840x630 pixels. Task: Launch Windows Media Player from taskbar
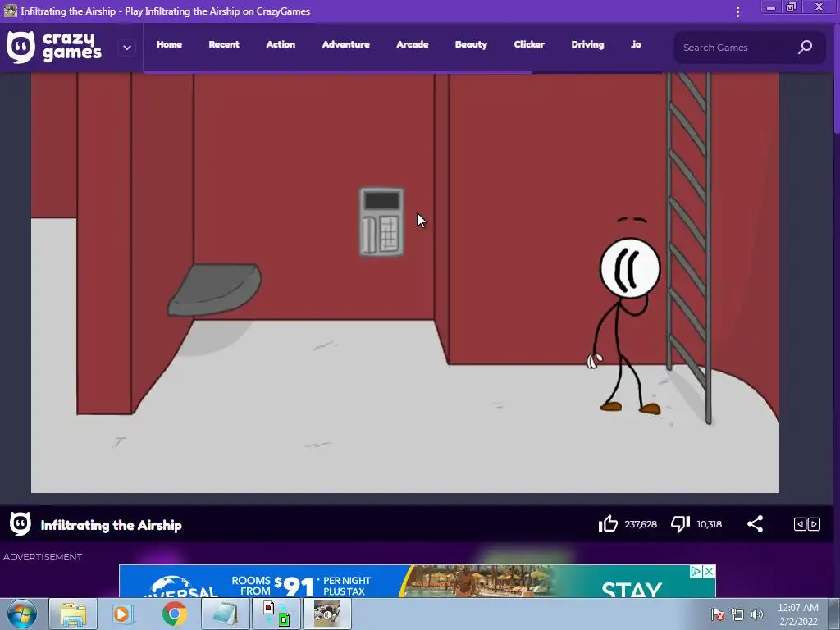tap(121, 614)
